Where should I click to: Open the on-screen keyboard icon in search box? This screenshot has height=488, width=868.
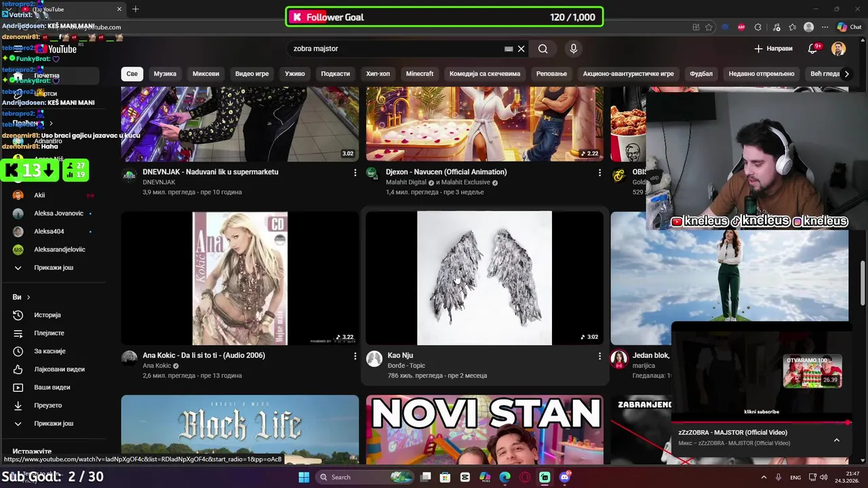[x=509, y=49]
